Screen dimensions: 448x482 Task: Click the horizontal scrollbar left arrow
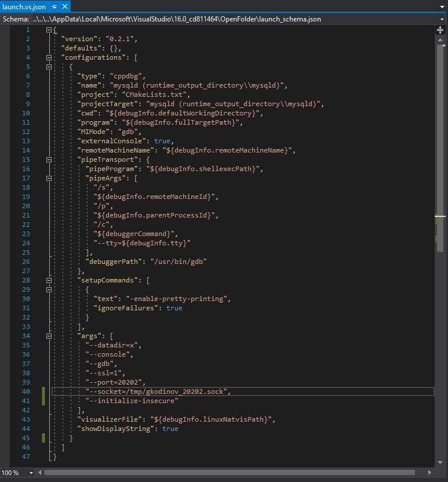point(39,473)
